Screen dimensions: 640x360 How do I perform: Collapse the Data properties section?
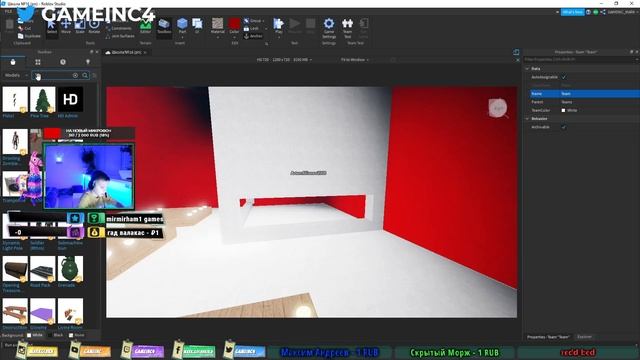pyautogui.click(x=527, y=69)
